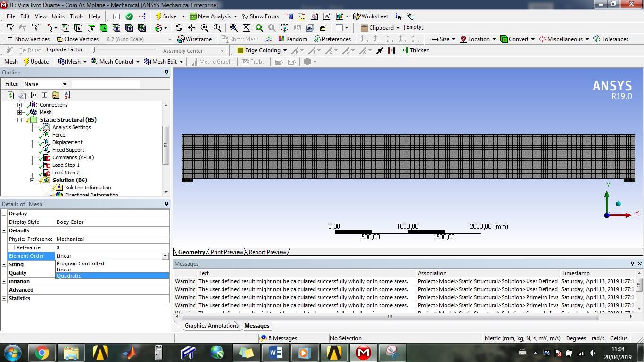Open Windows Explorer from the taskbar
The image size is (644, 362).
71,353
